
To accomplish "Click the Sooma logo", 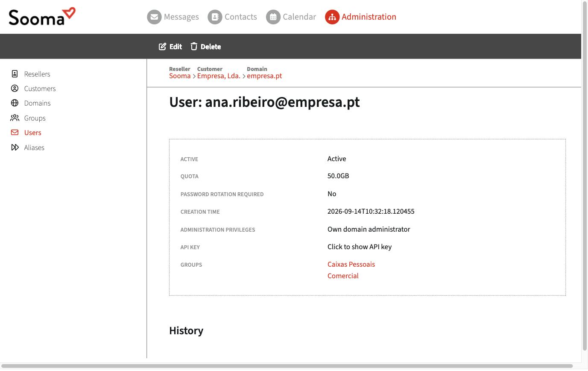I will [42, 17].
